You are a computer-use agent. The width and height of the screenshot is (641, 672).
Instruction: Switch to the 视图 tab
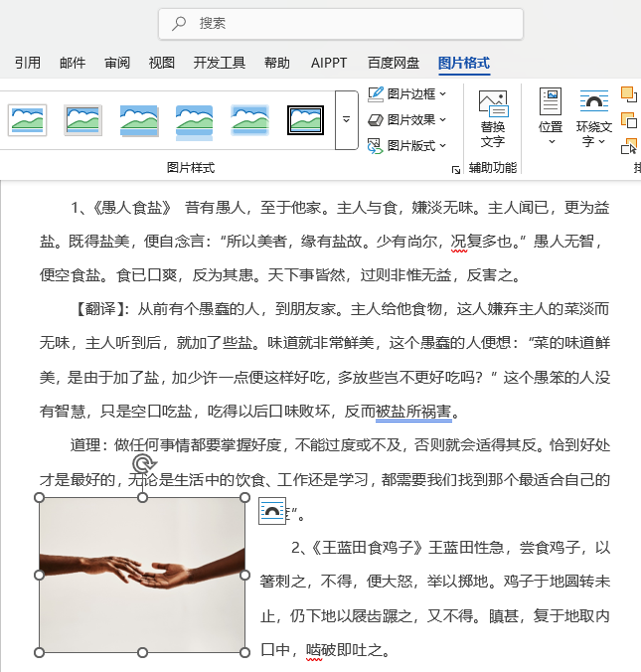[x=162, y=63]
